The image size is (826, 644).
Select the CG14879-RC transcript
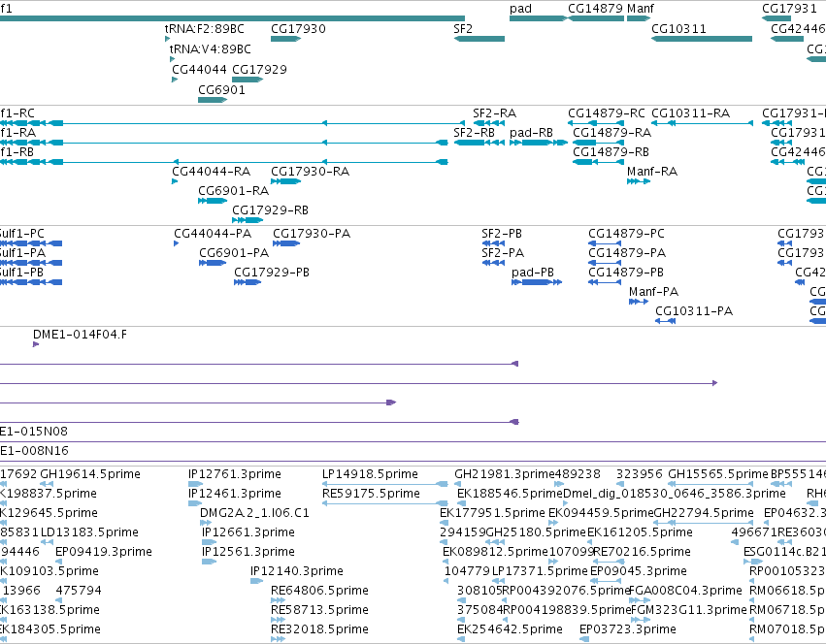point(596,123)
